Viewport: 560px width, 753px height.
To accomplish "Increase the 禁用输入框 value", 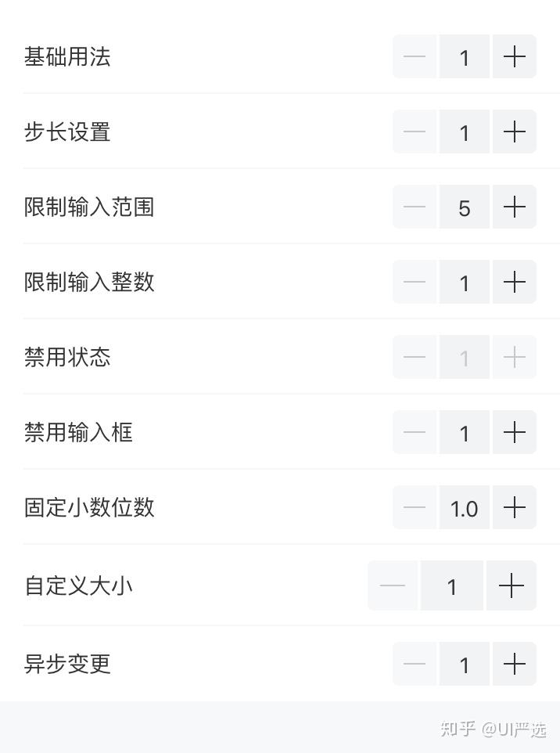I will click(x=514, y=432).
